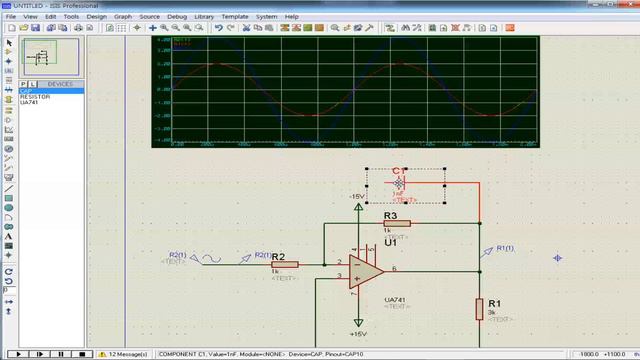Redo the last undone action

[x=231, y=28]
